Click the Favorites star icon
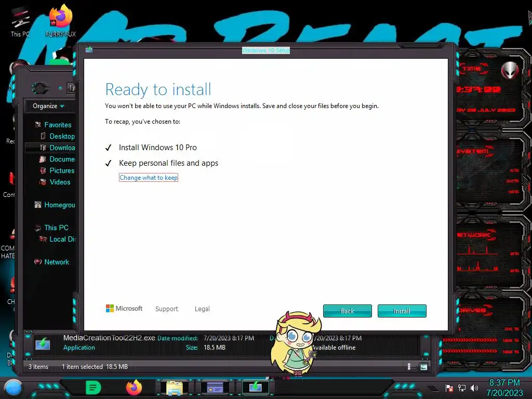The width and height of the screenshot is (532, 399). pyautogui.click(x=38, y=125)
